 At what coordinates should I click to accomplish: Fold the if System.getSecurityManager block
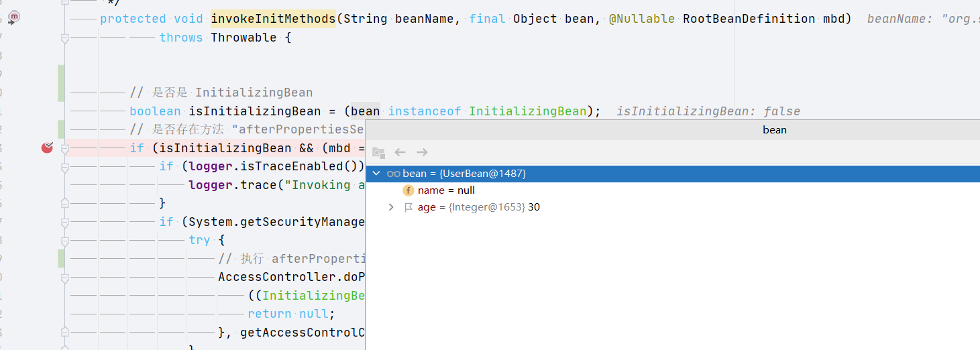[x=64, y=222]
